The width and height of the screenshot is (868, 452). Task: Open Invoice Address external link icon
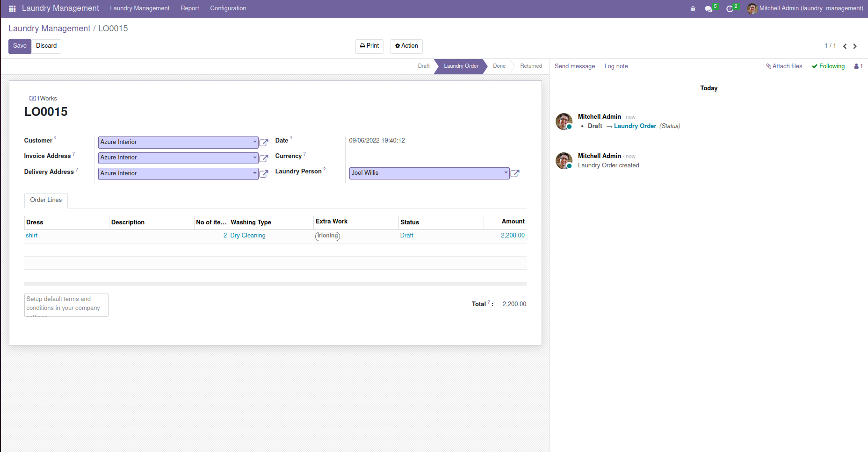tap(264, 158)
